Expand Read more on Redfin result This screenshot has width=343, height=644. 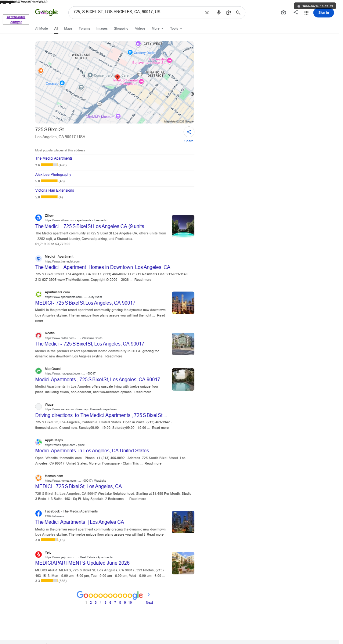114,356
